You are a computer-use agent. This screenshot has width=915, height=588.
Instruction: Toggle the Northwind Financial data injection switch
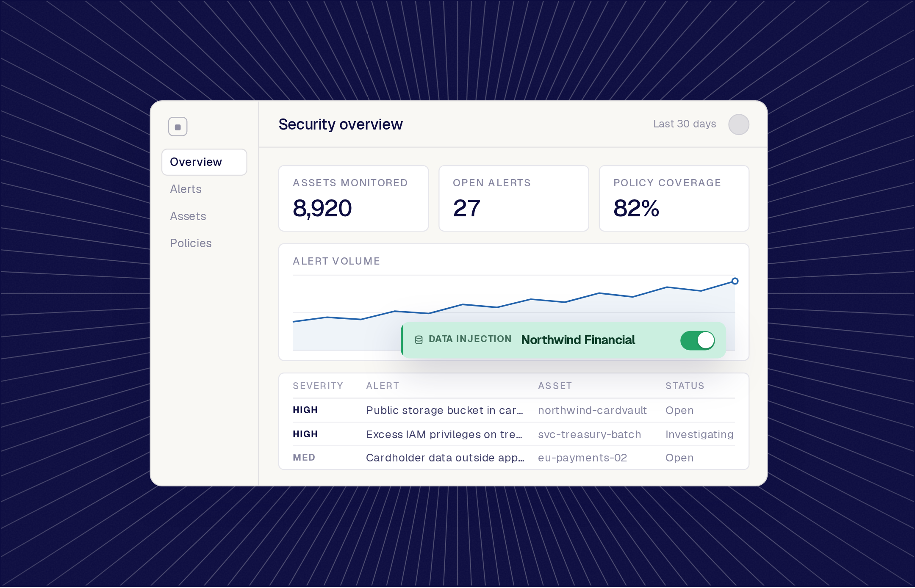[x=697, y=340]
